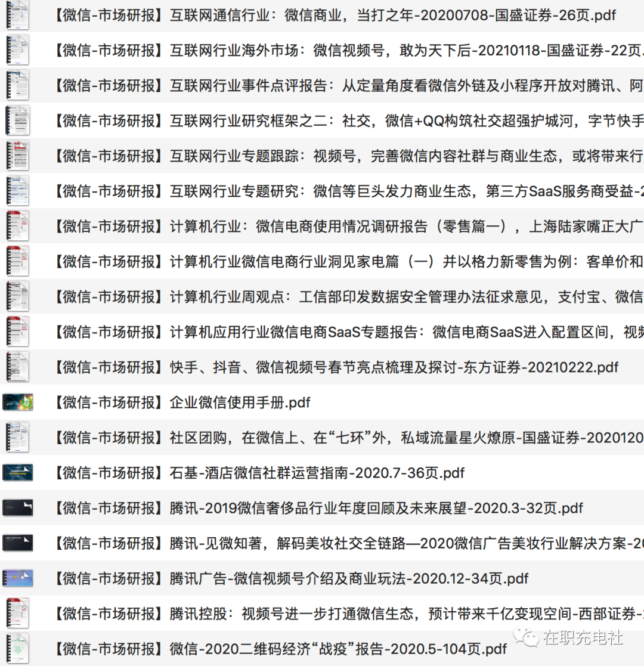Select PDF icon for 互联网行业专题跟踪 file

point(17,156)
